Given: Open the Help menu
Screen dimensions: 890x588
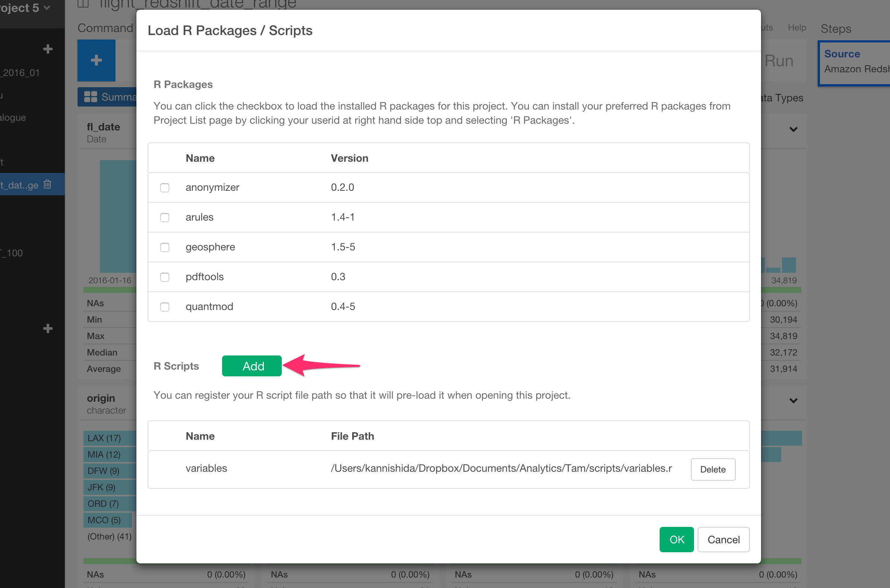Looking at the screenshot, I should click(x=796, y=28).
